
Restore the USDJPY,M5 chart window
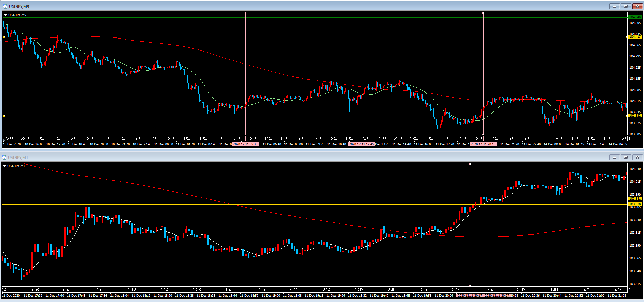(x=626, y=6)
